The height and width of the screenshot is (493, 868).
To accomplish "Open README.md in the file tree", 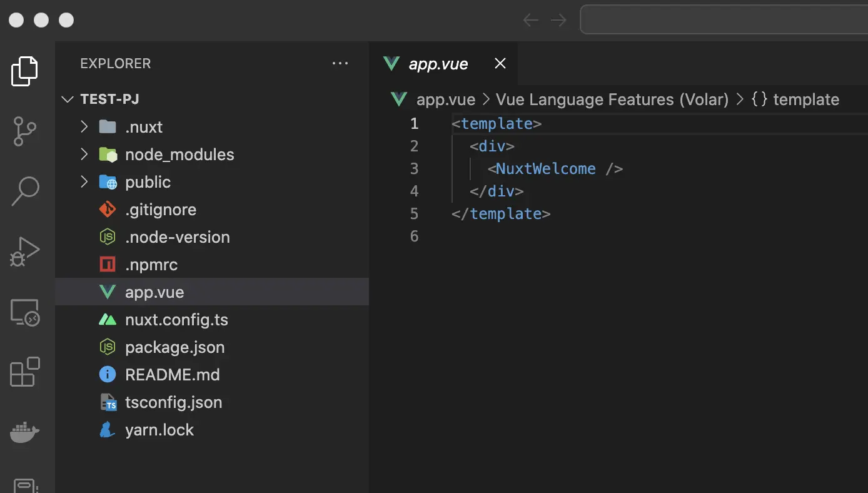I will 212,375.
